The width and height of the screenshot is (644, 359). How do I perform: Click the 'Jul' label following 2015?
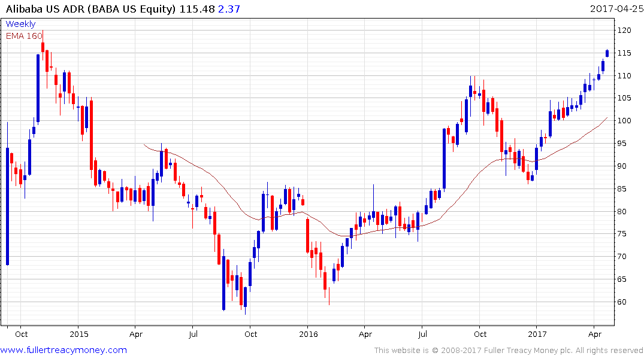pyautogui.click(x=193, y=334)
